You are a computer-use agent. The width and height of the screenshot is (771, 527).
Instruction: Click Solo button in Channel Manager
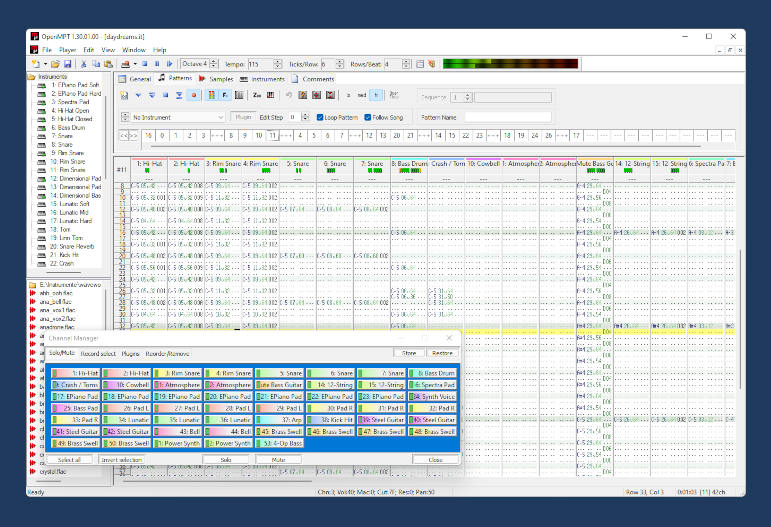226,460
